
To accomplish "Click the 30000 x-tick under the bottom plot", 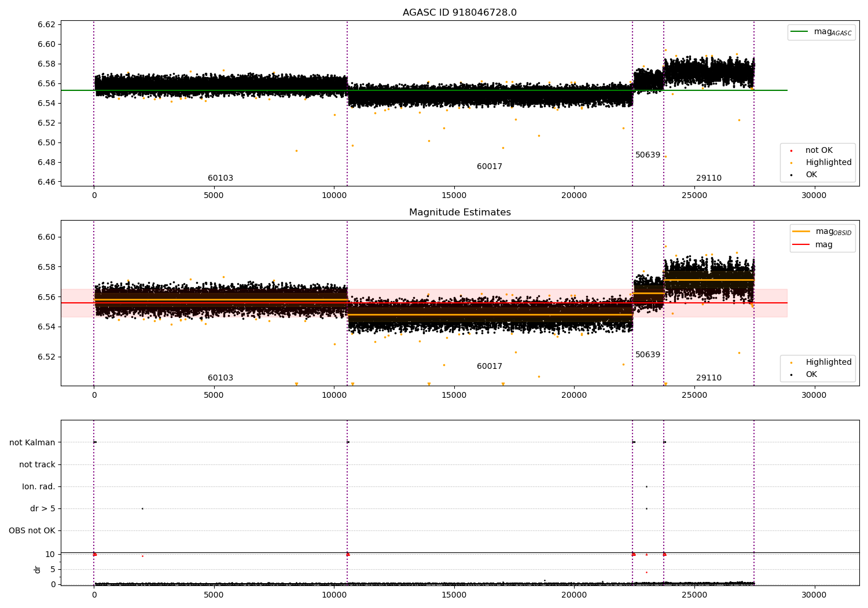I will (814, 595).
